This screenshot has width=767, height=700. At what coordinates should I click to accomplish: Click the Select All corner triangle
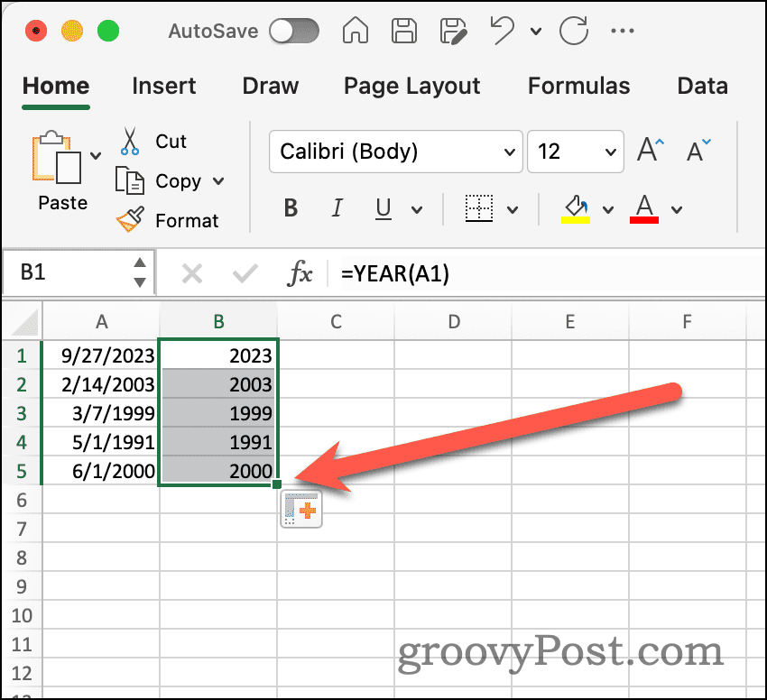23,322
